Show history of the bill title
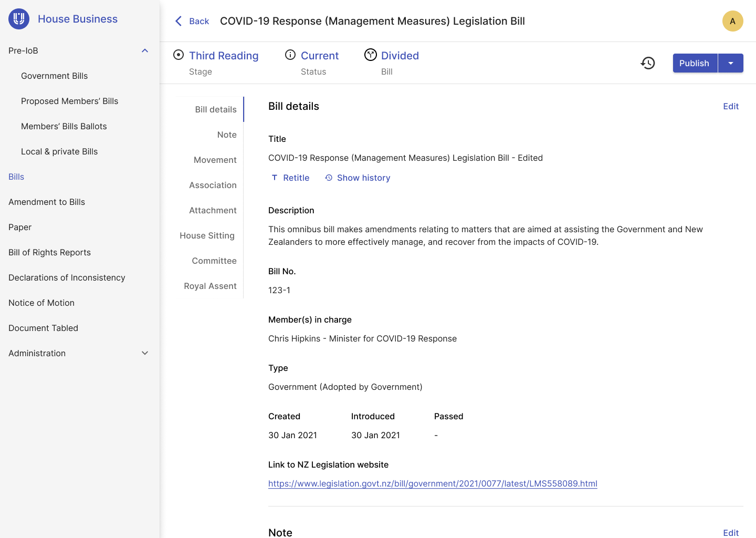This screenshot has height=538, width=756. click(x=363, y=178)
